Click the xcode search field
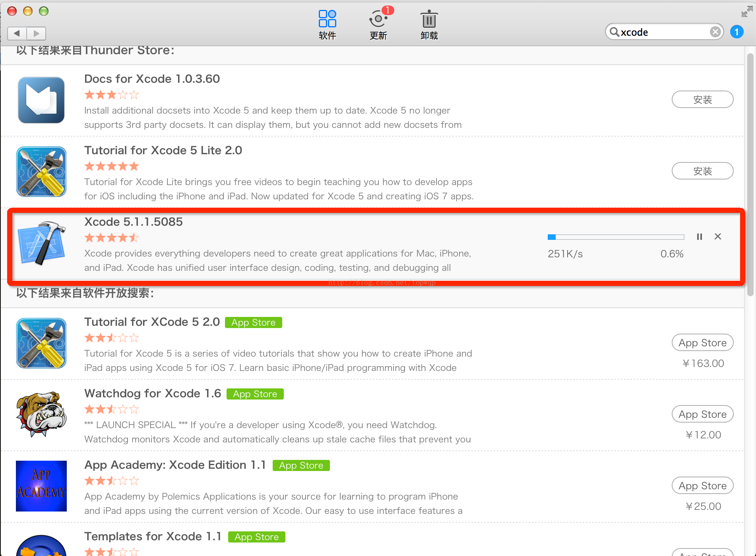756x556 pixels. click(x=664, y=32)
